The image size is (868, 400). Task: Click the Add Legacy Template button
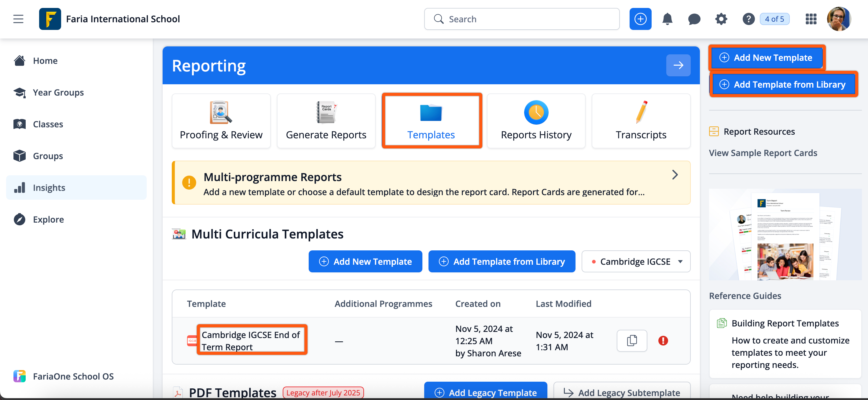[x=485, y=392]
